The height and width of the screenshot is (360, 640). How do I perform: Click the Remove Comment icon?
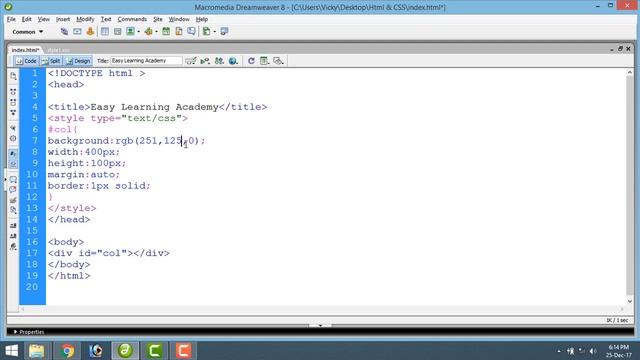point(13,189)
